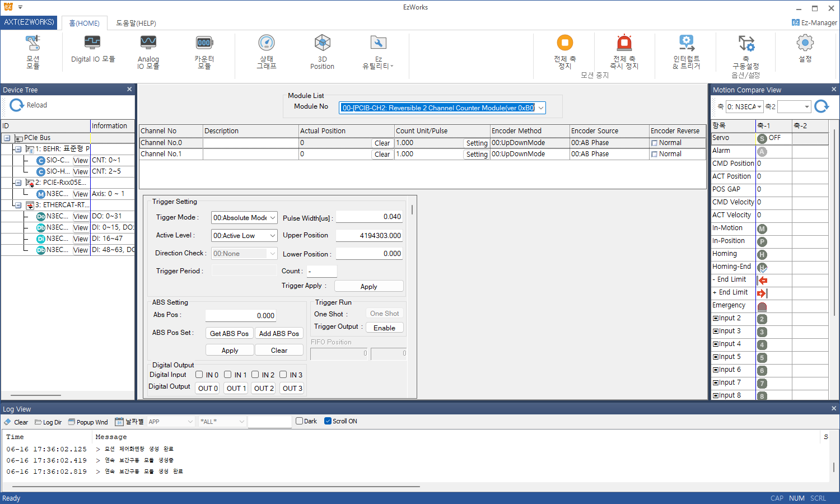Viewport: 840px width, 504px height.
Task: Click the Emergency indicator icon
Action: 762,306
